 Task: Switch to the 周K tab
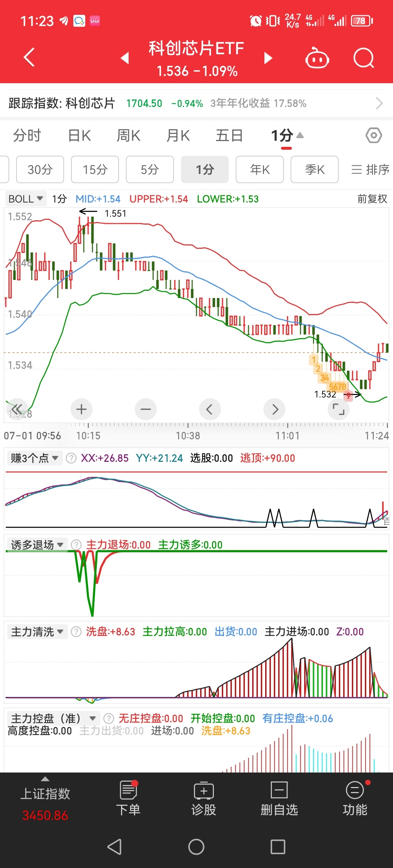[x=129, y=136]
